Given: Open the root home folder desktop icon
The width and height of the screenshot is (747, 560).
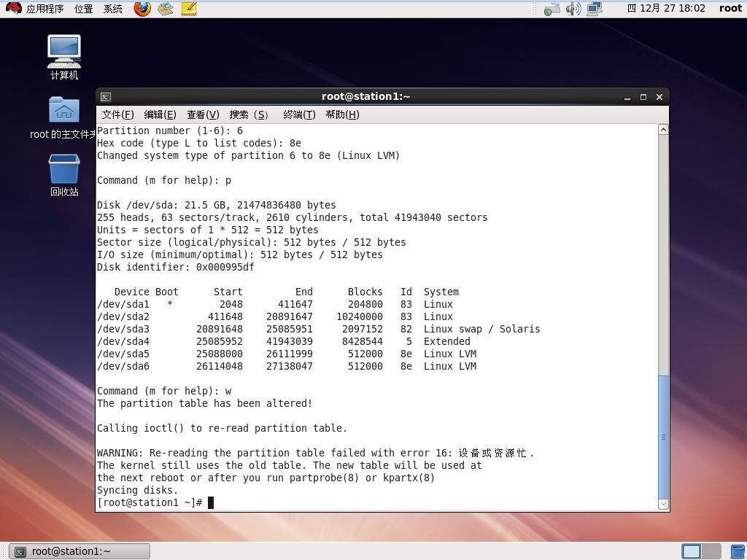Looking at the screenshot, I should click(x=64, y=118).
